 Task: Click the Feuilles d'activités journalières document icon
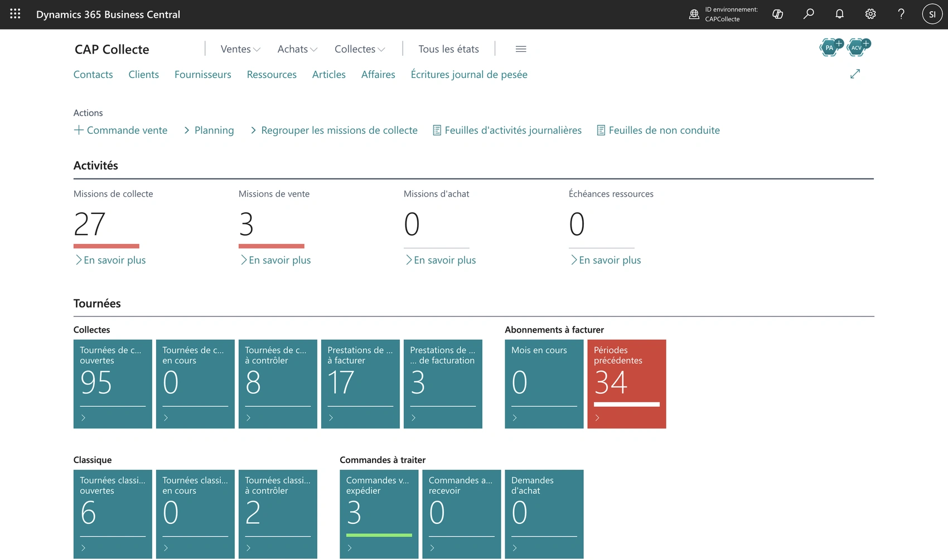point(437,130)
